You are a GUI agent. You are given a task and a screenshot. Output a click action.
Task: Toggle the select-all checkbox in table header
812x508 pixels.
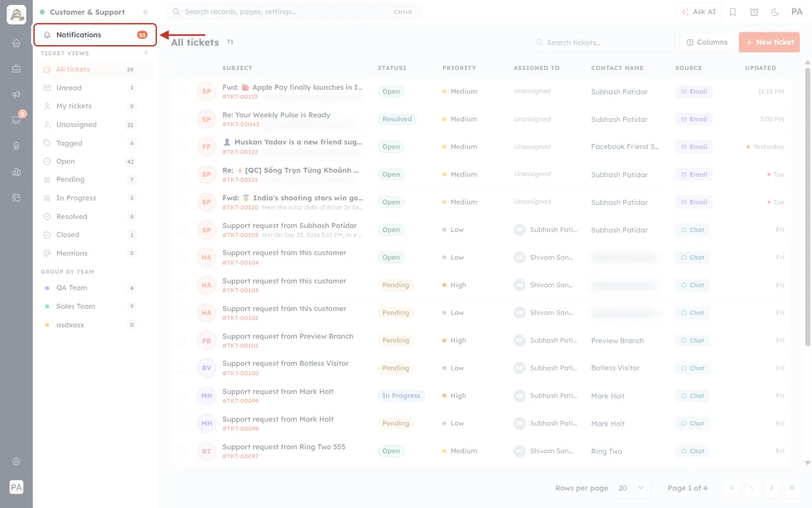click(182, 68)
